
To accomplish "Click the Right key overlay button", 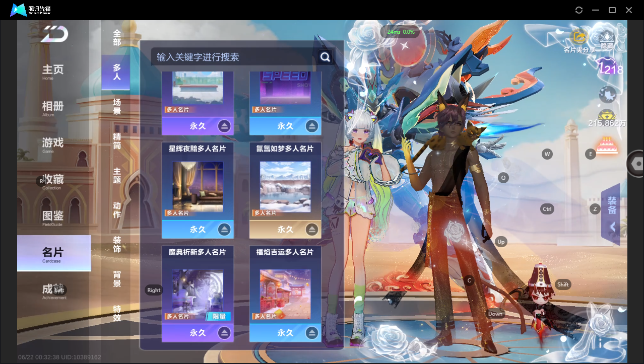I will click(x=154, y=290).
